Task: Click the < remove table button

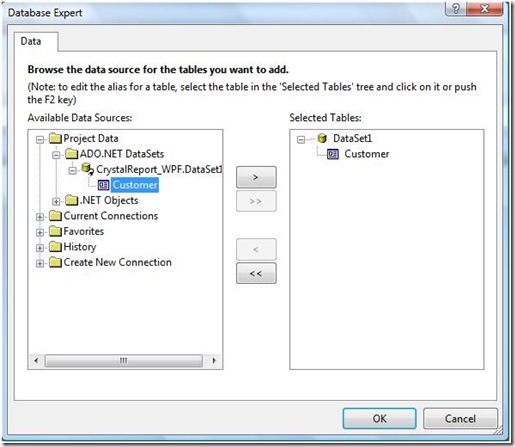Action: (256, 249)
